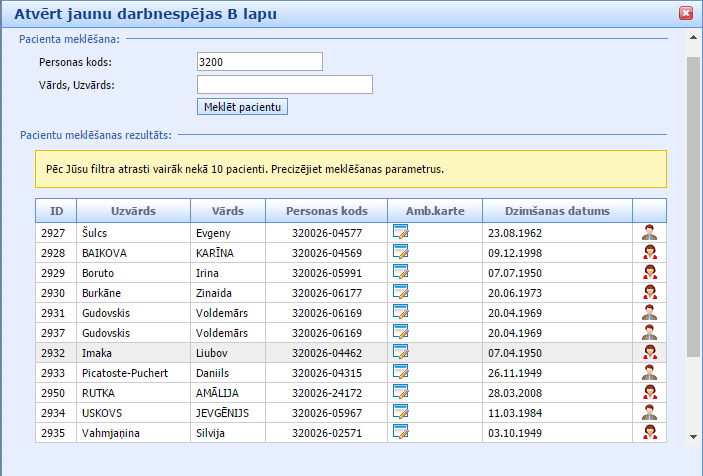Close the Atvērt jaunu darbnespējas dialog
Image resolution: width=703 pixels, height=476 pixels.
pos(686,14)
